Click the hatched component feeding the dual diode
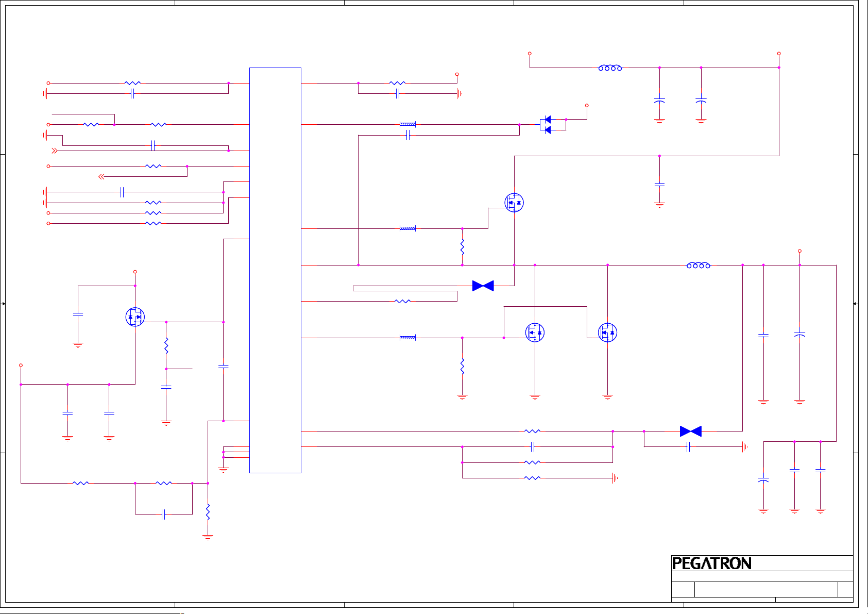The image size is (868, 614). (x=407, y=124)
